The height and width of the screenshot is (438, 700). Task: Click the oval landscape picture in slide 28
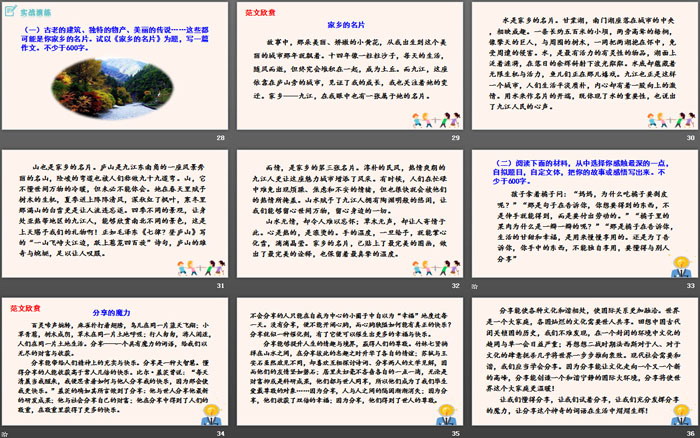coord(112,89)
